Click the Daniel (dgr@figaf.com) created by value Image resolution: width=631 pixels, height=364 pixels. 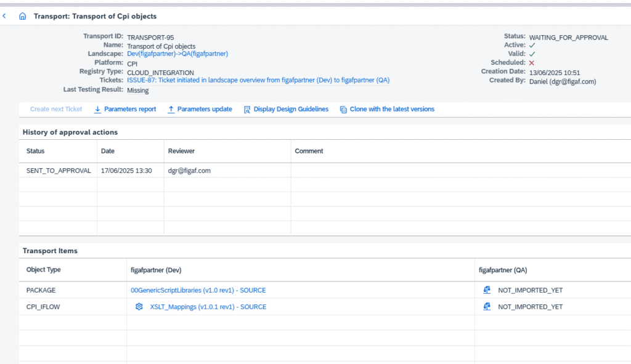click(563, 81)
